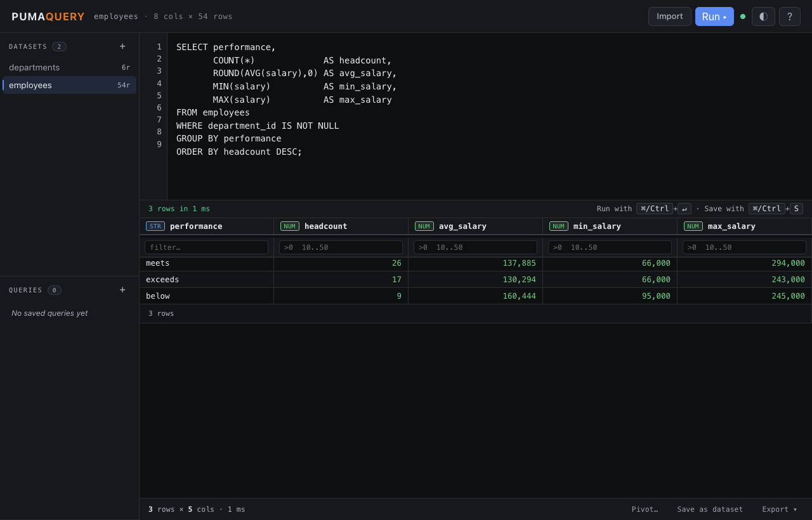This screenshot has width=812, height=520.
Task: Select the 'meets' cell
Action: tap(206, 263)
